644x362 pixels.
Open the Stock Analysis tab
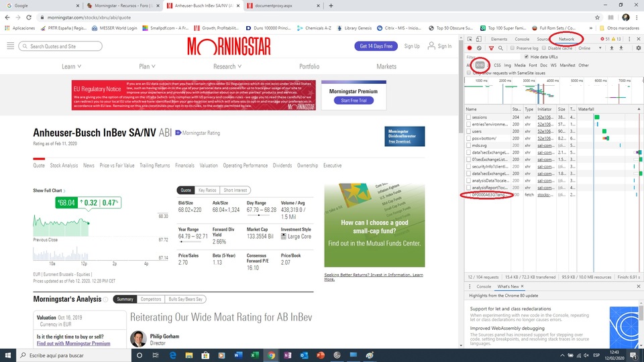tap(64, 166)
